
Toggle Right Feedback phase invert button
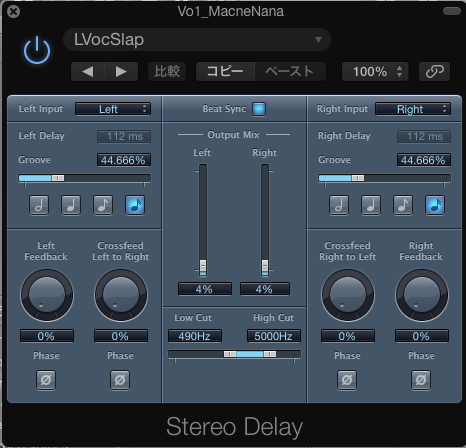click(x=421, y=380)
